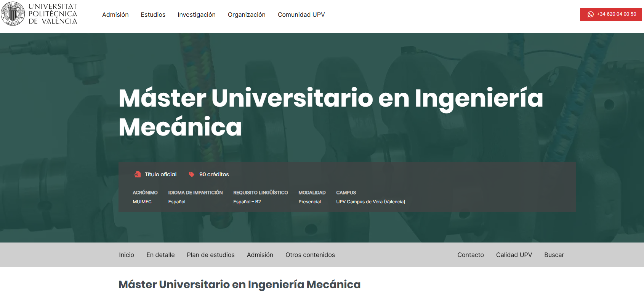The width and height of the screenshot is (644, 292).
Task: Click the ACRÓNIMO heading
Action: pyautogui.click(x=145, y=193)
